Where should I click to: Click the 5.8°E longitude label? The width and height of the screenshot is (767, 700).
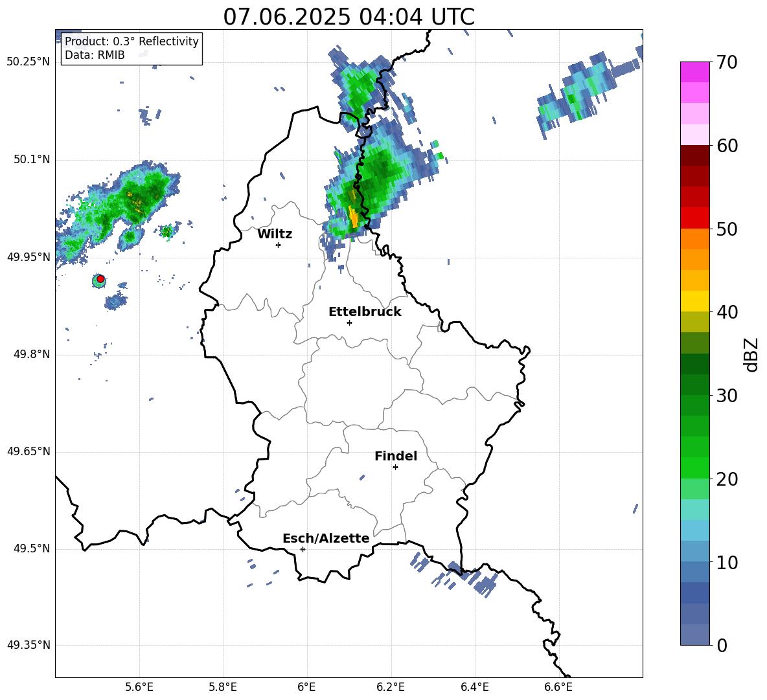click(223, 687)
